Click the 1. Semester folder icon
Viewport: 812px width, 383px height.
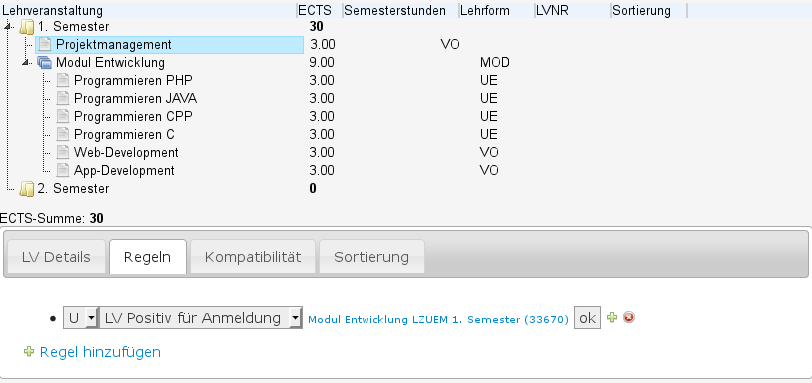[x=26, y=27]
